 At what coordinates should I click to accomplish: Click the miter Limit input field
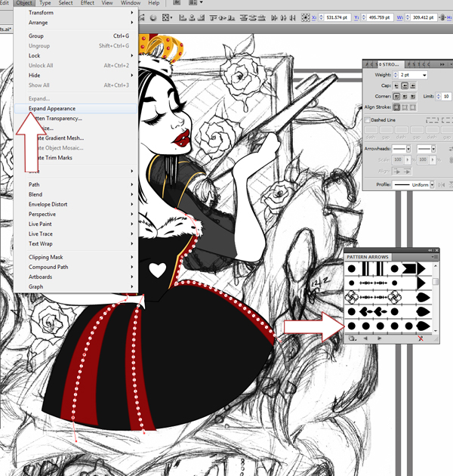click(x=446, y=97)
